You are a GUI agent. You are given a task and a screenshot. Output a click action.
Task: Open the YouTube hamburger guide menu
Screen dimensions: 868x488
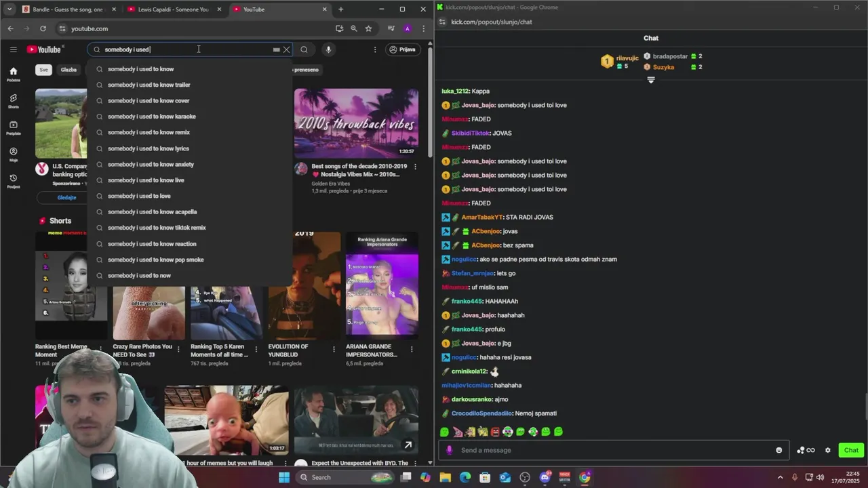[x=13, y=49]
